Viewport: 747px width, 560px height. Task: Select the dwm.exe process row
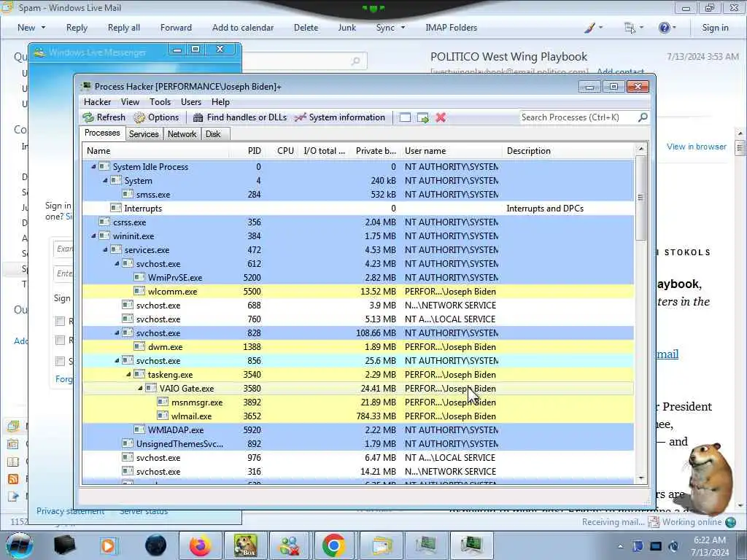pos(357,346)
